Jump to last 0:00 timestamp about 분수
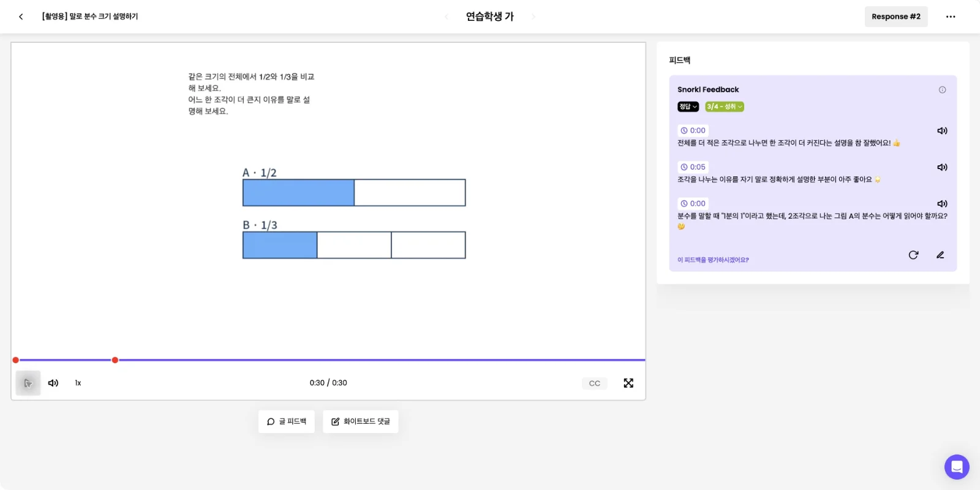The height and width of the screenshot is (490, 980). tap(693, 203)
